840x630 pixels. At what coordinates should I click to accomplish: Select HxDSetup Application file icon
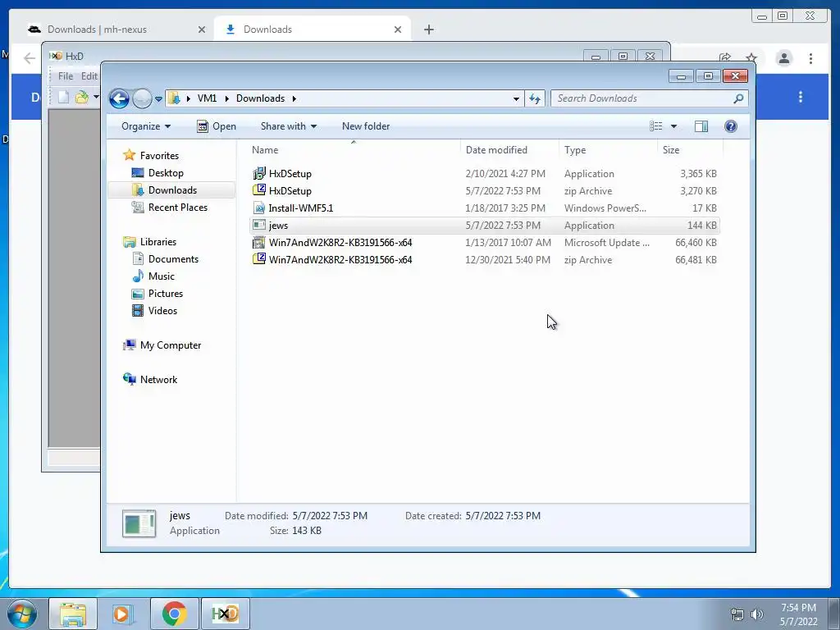pos(259,174)
